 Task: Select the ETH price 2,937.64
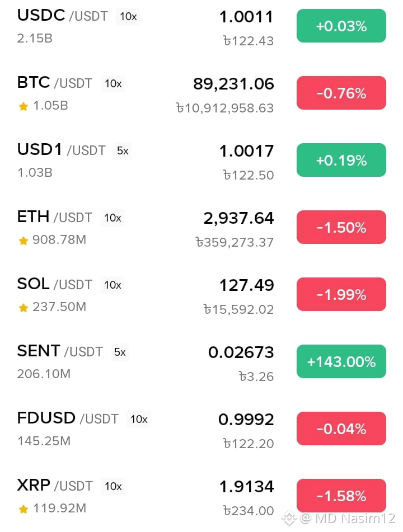point(238,218)
